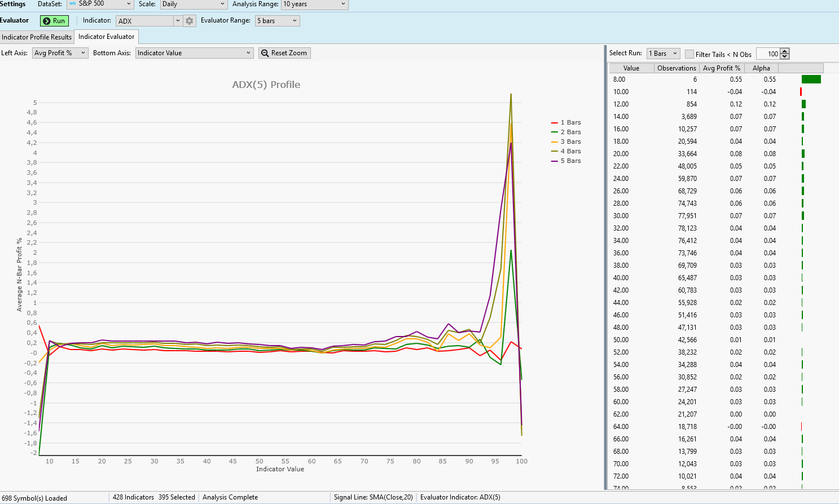This screenshot has height=504, width=839.
Task: Increase the N Obs value with the up arrow
Action: click(x=784, y=51)
